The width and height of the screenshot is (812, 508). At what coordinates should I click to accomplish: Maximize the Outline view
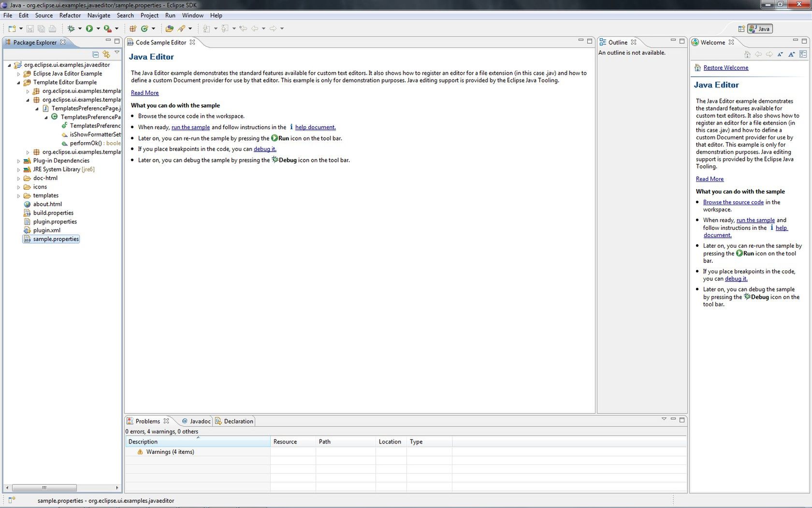[682, 41]
